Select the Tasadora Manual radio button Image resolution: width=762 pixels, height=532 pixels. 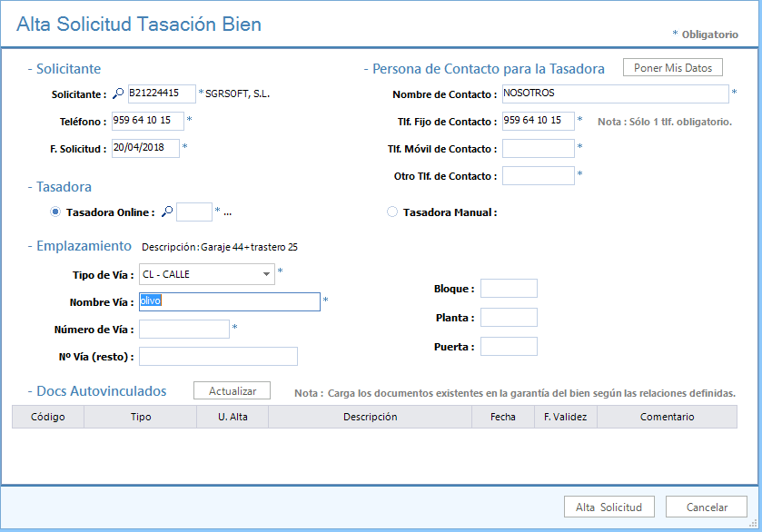[x=392, y=212]
